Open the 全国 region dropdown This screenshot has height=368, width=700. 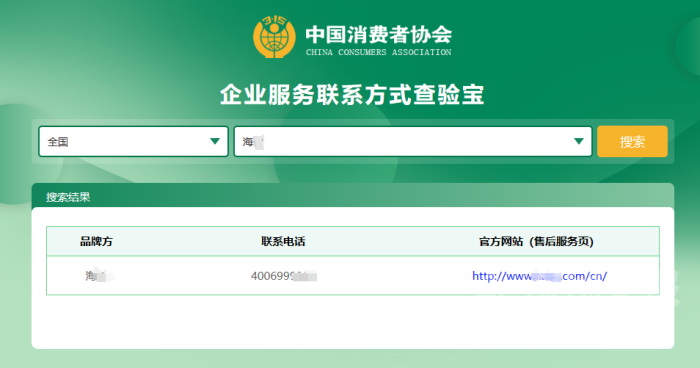coord(133,142)
